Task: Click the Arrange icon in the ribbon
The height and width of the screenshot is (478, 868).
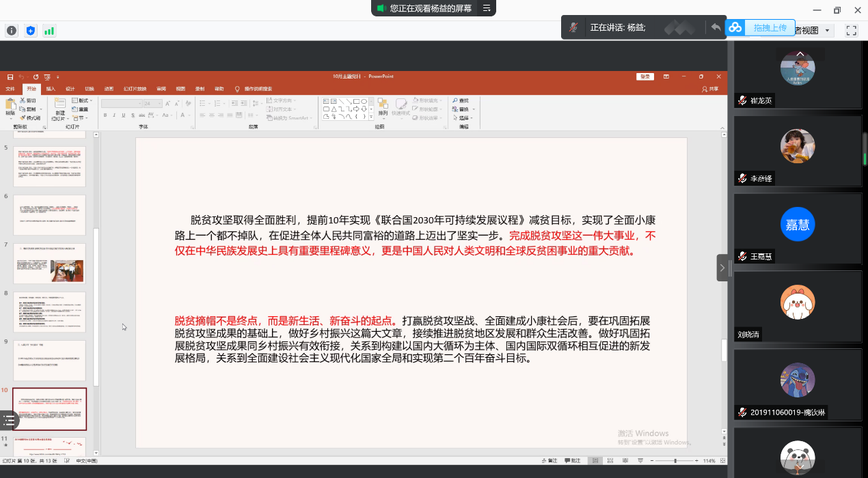Action: [383, 107]
